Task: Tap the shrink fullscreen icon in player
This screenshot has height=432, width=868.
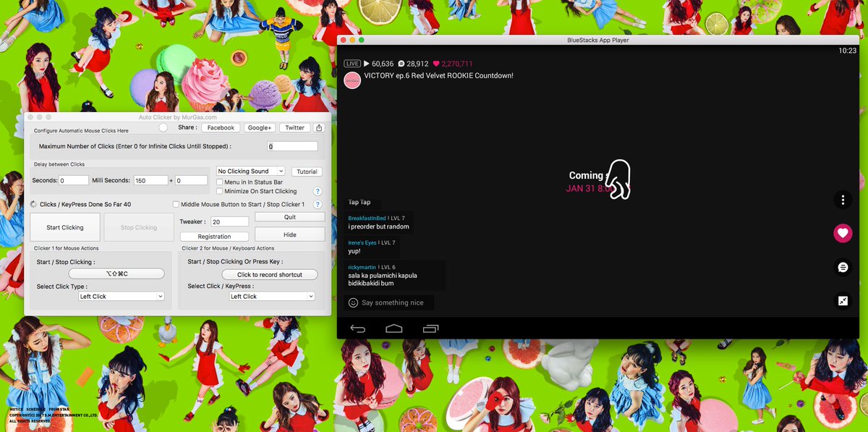Action: pos(843,301)
